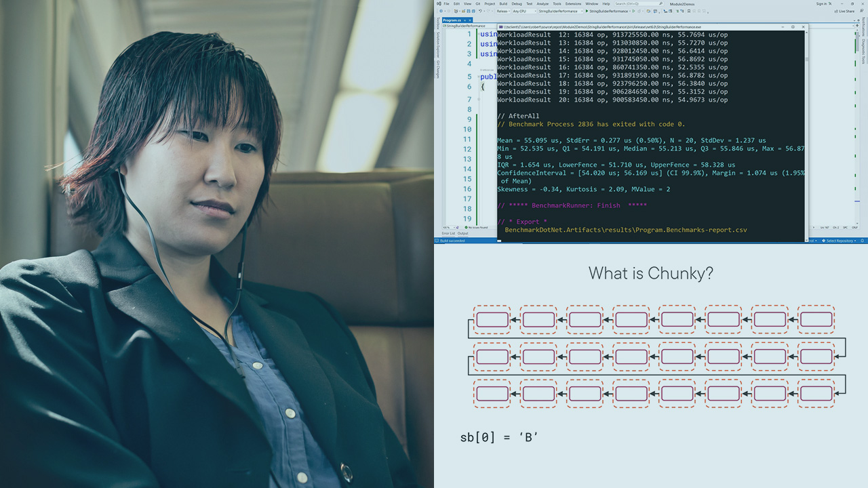Collapse the using block at line 1
This screenshot has height=488, width=868.
coord(479,34)
